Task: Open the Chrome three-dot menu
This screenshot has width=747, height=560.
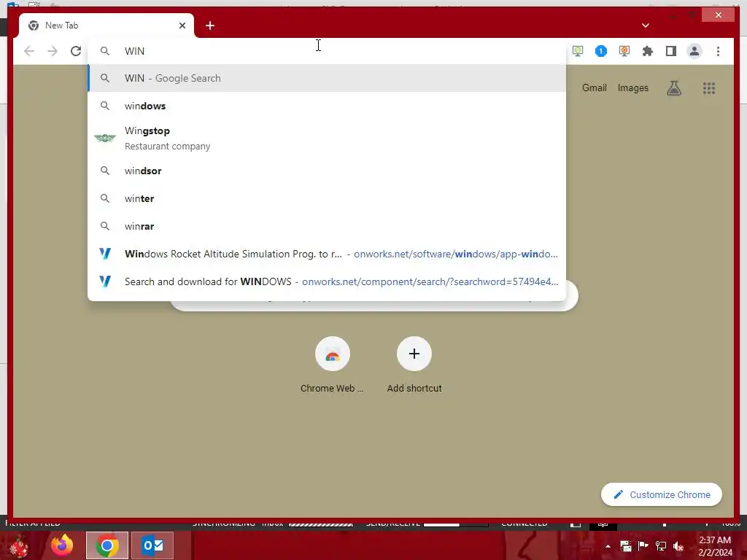Action: click(718, 51)
